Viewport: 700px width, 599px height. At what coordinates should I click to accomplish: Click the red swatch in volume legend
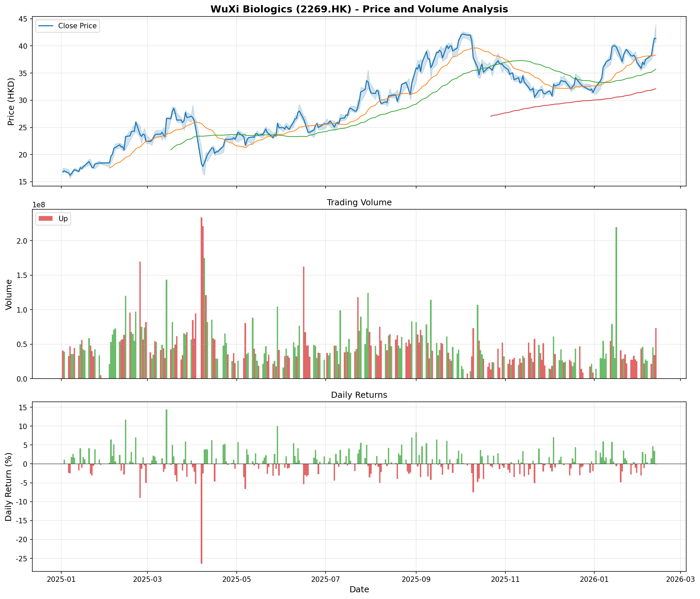click(45, 219)
